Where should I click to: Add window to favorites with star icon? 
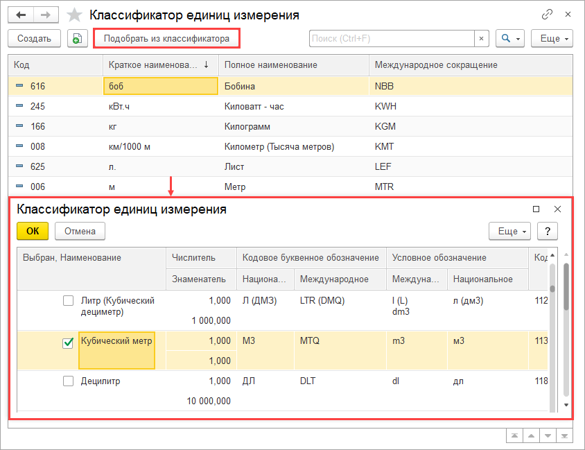74,15
